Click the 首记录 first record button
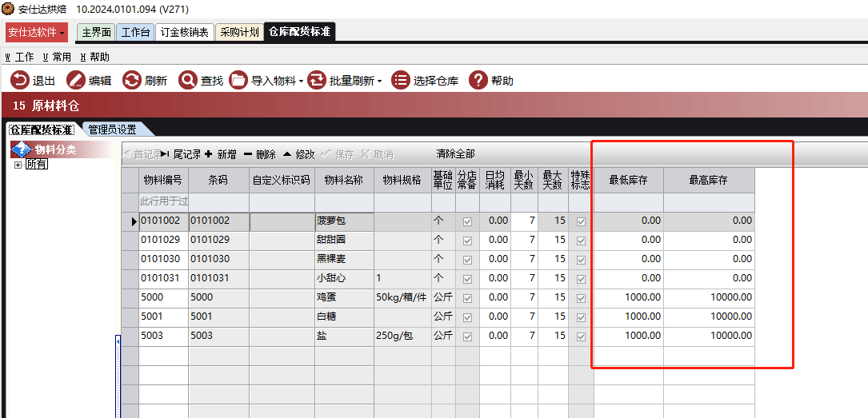 tap(142, 155)
